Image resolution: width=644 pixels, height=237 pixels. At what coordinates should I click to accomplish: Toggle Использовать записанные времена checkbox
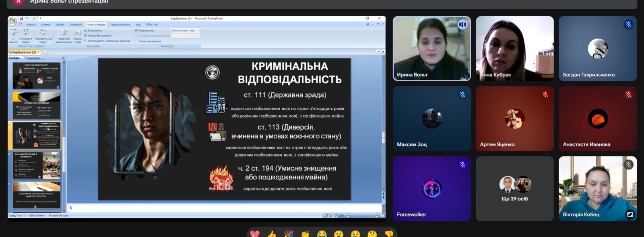(x=85, y=41)
